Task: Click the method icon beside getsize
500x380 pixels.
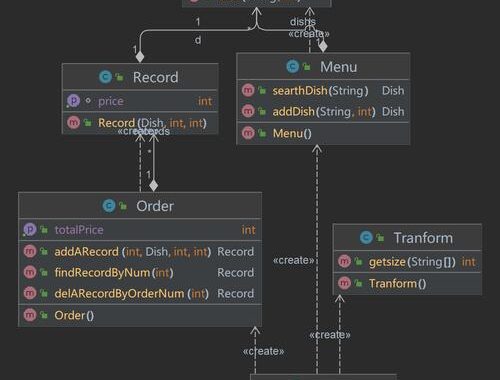Action: [344, 262]
